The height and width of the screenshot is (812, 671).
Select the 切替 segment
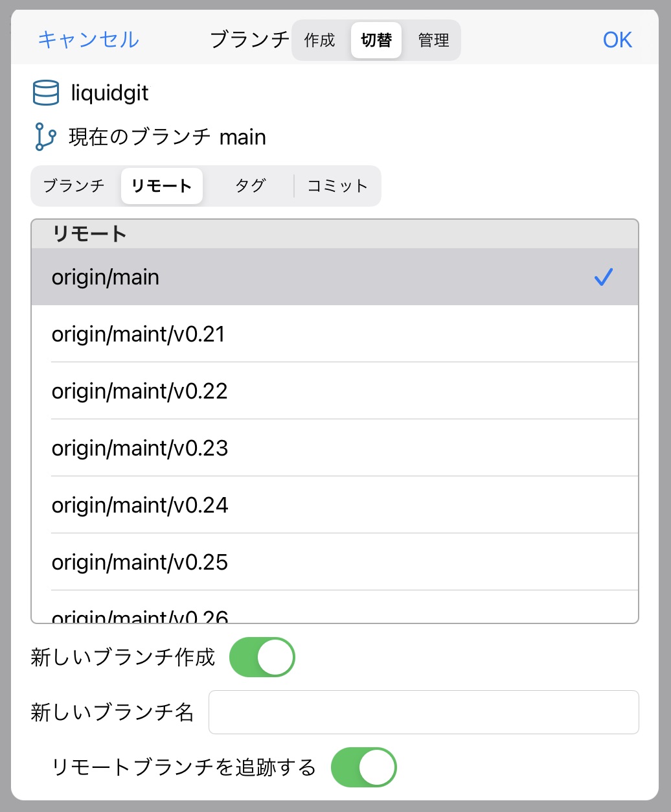[376, 40]
